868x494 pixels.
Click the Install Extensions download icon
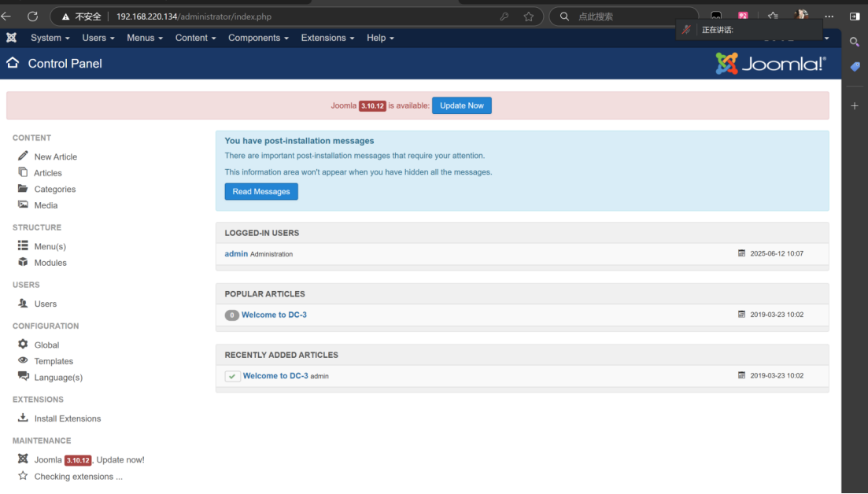click(x=23, y=417)
